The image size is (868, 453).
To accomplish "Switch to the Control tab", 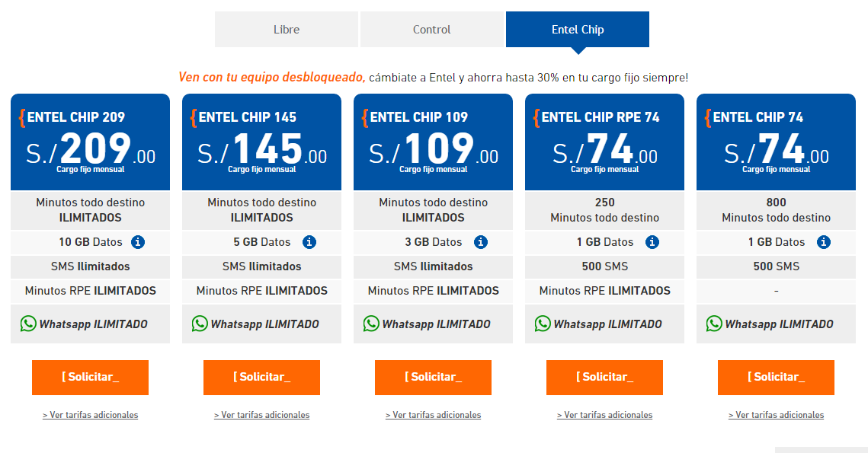I will tap(432, 30).
